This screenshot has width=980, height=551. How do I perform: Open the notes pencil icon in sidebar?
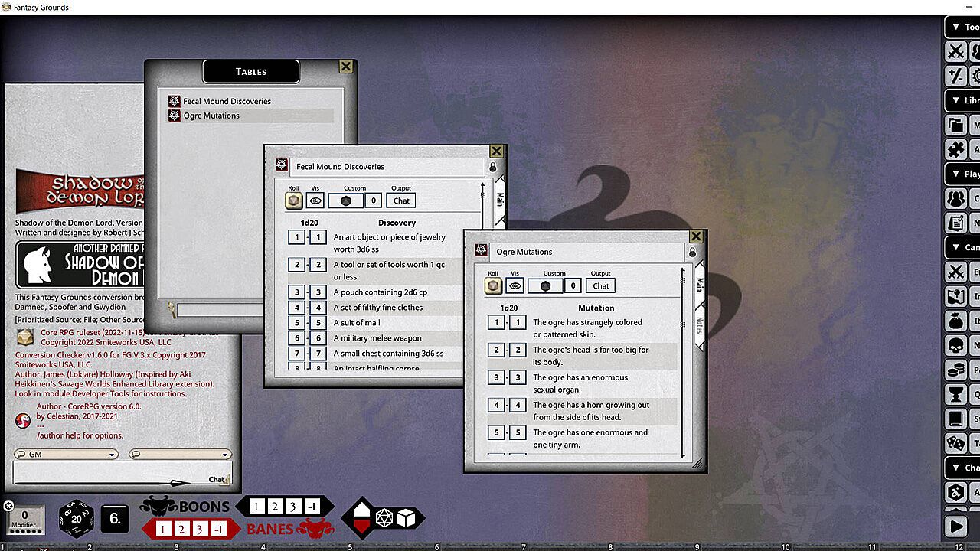[x=955, y=223]
